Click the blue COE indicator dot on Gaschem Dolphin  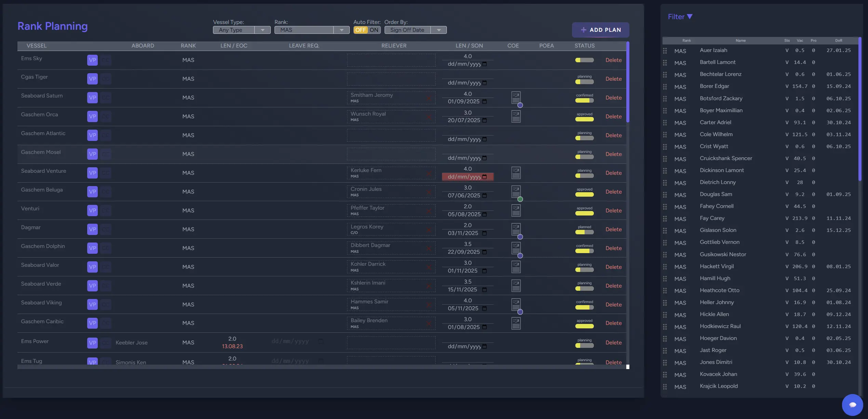(520, 256)
